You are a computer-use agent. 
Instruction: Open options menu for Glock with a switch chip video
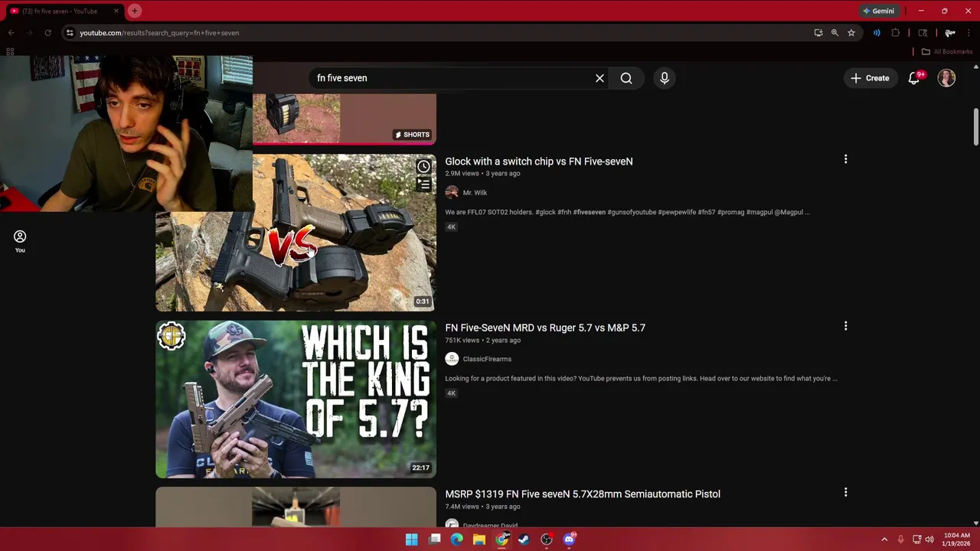pos(845,159)
